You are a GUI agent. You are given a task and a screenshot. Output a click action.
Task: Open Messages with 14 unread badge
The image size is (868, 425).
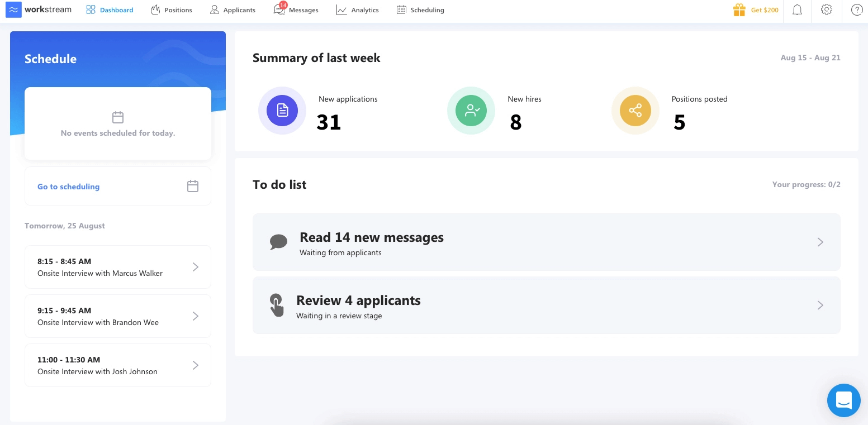(296, 10)
